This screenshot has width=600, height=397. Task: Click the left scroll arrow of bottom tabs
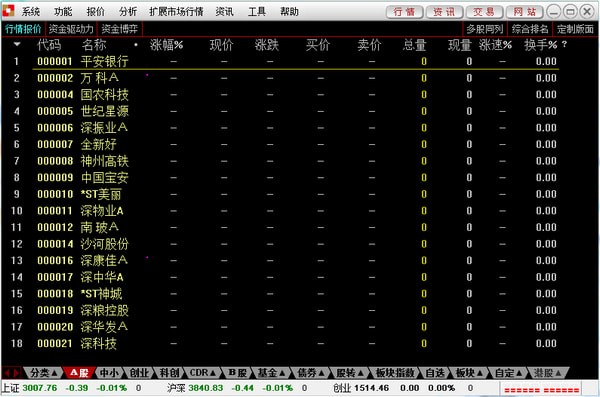click(x=7, y=372)
